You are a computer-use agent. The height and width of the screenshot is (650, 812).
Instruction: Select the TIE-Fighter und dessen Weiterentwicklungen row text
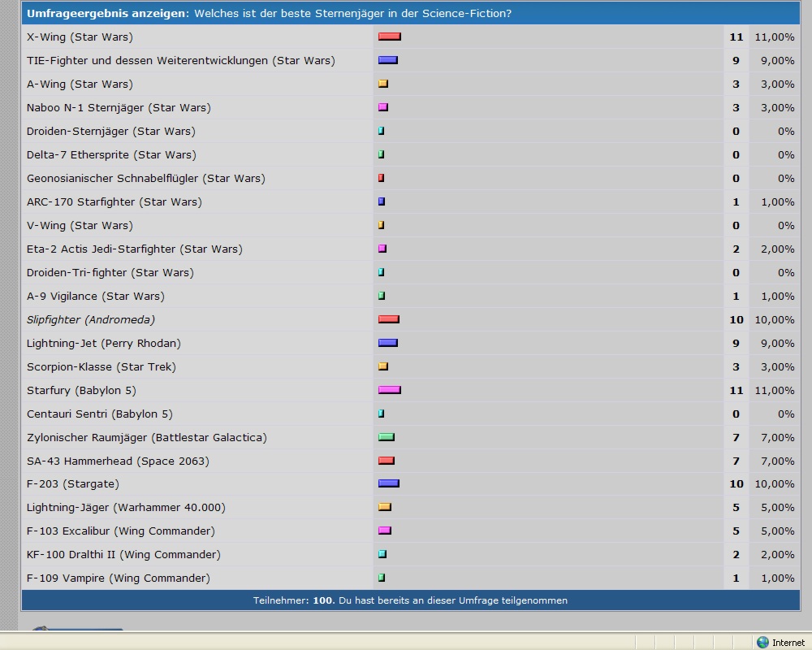(x=181, y=60)
